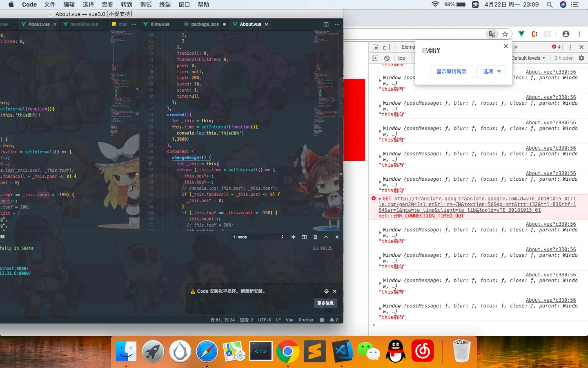588x368 pixels.
Task: Open the 选项 dropdown in the translate popup
Action: (492, 72)
